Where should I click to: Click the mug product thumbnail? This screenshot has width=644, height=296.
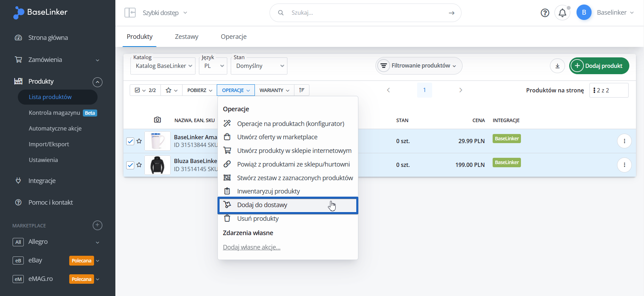point(157,141)
